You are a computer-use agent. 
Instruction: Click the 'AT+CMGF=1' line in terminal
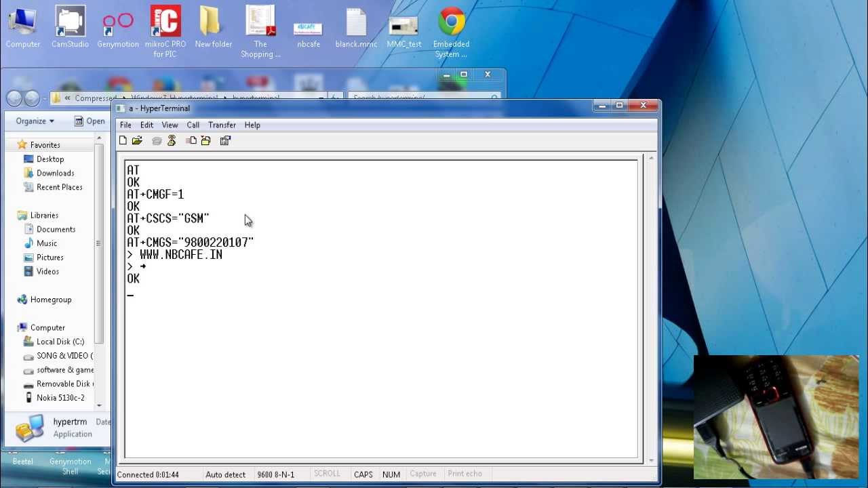point(155,195)
